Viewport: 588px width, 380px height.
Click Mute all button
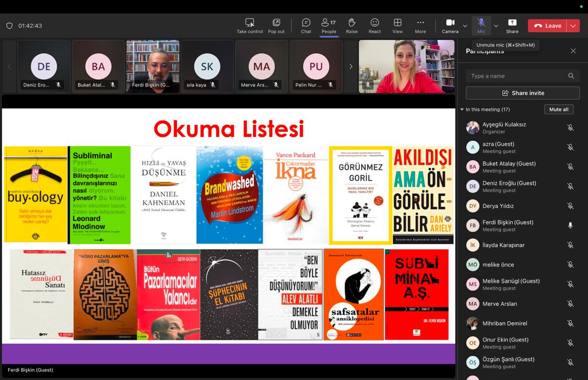(559, 109)
